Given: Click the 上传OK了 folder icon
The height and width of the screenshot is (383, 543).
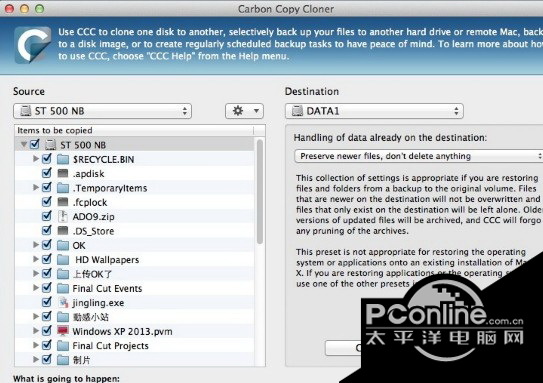Looking at the screenshot, I should [x=63, y=274].
